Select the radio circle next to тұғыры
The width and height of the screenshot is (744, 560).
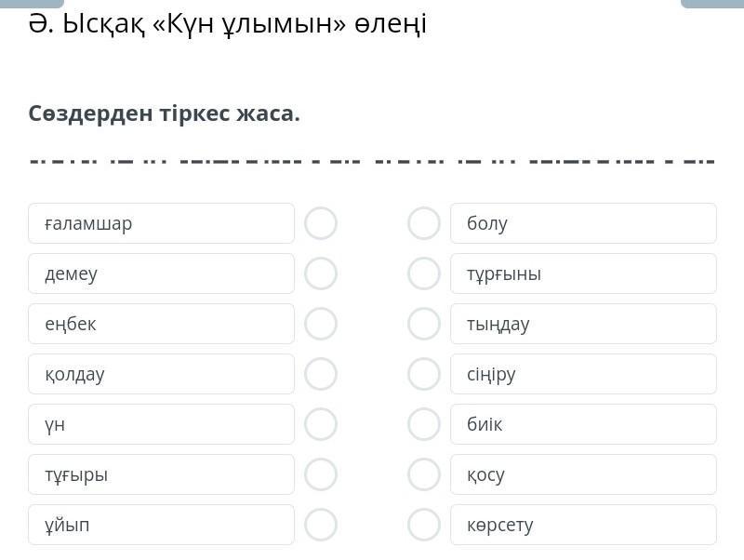(321, 474)
